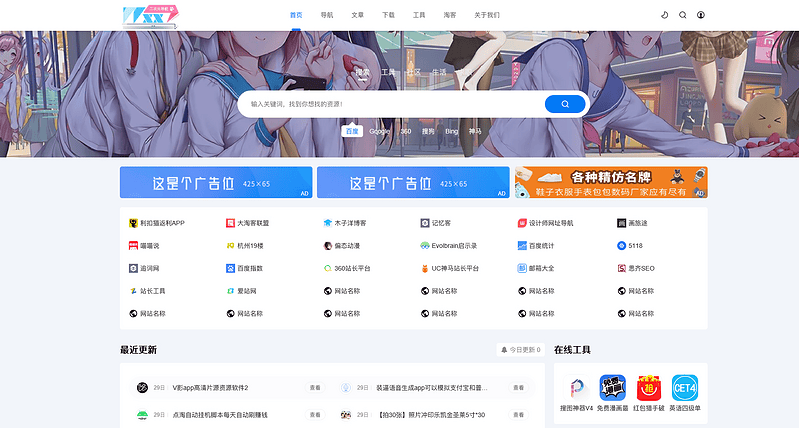Open the 360站长平台 site icon
Image resolution: width=799 pixels, height=428 pixels.
[x=328, y=269]
